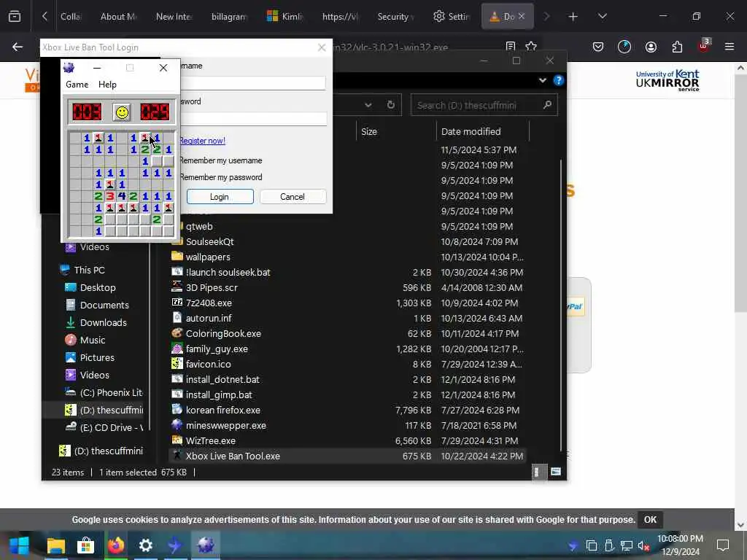This screenshot has width=747, height=560.
Task: Click the username input field
Action: coord(253,83)
